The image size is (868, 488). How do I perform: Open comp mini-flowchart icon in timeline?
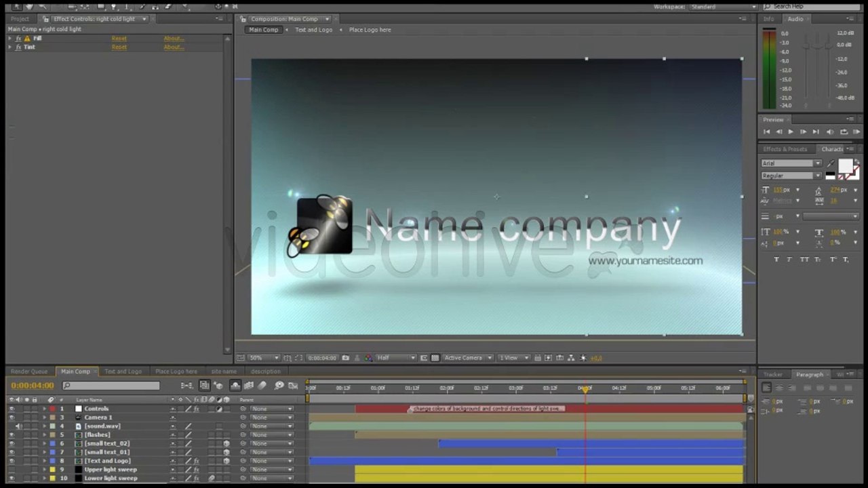pos(186,386)
